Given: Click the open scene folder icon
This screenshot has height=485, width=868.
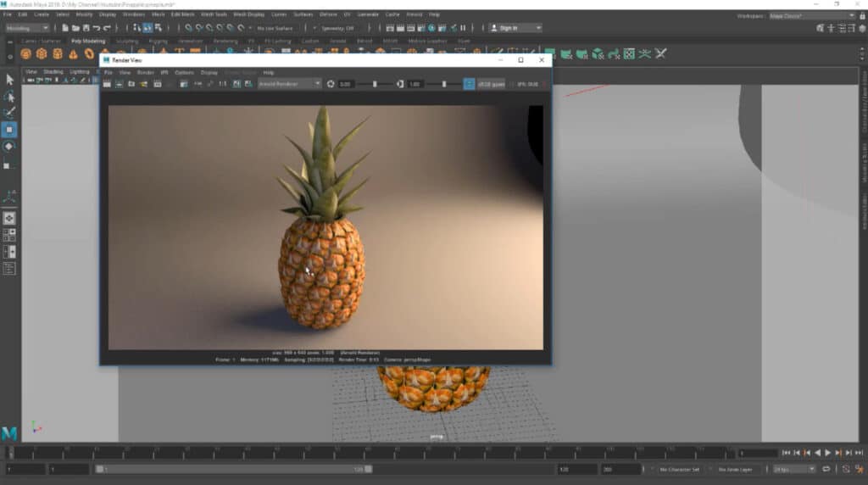Looking at the screenshot, I should point(75,28).
